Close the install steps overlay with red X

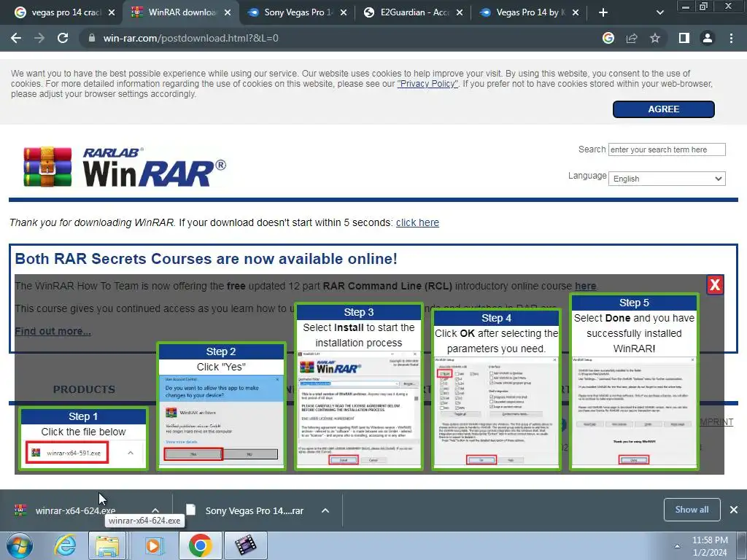pos(715,285)
